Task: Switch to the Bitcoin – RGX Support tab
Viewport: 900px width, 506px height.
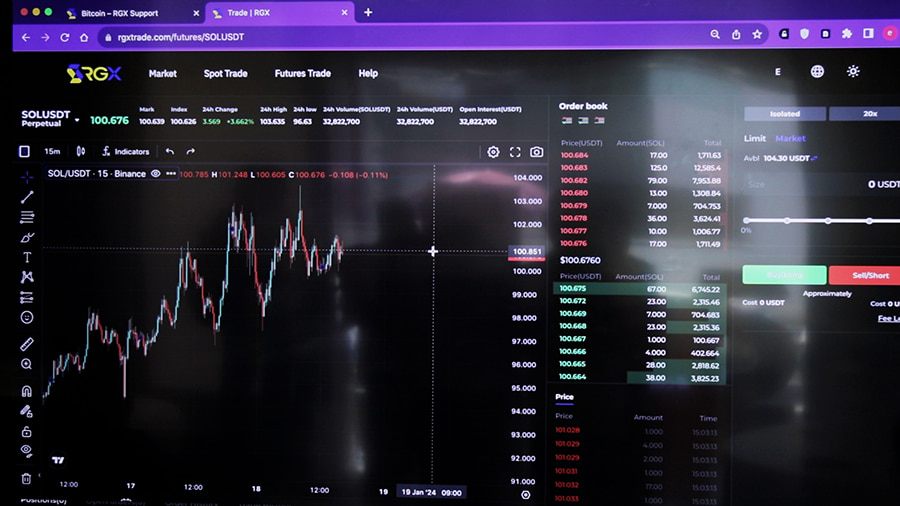Action: pyautogui.click(x=119, y=13)
